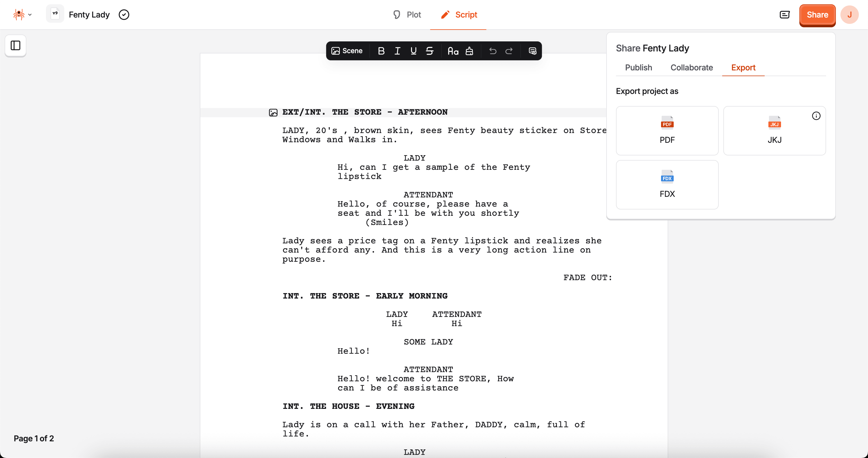Open the Scene element type selector
This screenshot has width=868, height=458.
pos(347,51)
